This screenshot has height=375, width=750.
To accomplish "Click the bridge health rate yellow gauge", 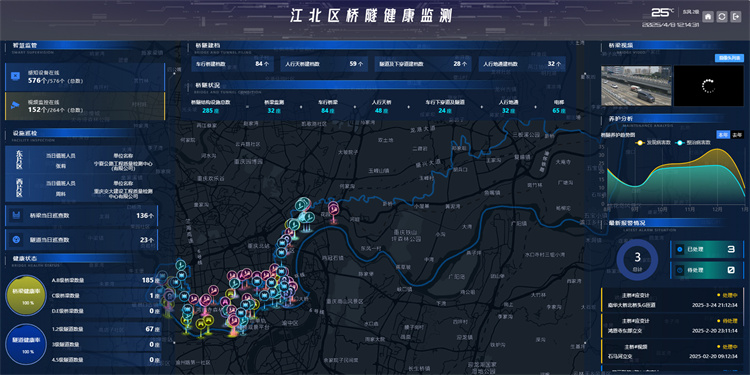I will [x=26, y=295].
